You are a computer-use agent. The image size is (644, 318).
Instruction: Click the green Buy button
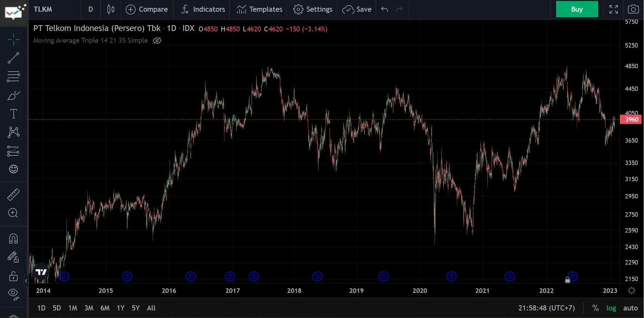pos(577,9)
